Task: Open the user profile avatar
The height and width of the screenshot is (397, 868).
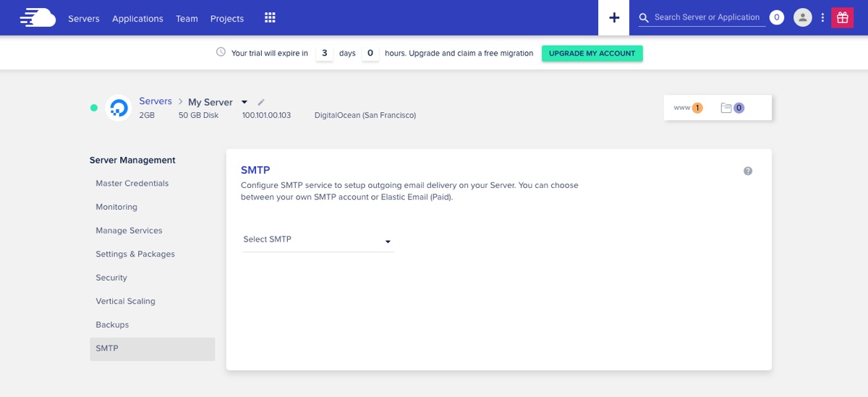Action: [802, 17]
